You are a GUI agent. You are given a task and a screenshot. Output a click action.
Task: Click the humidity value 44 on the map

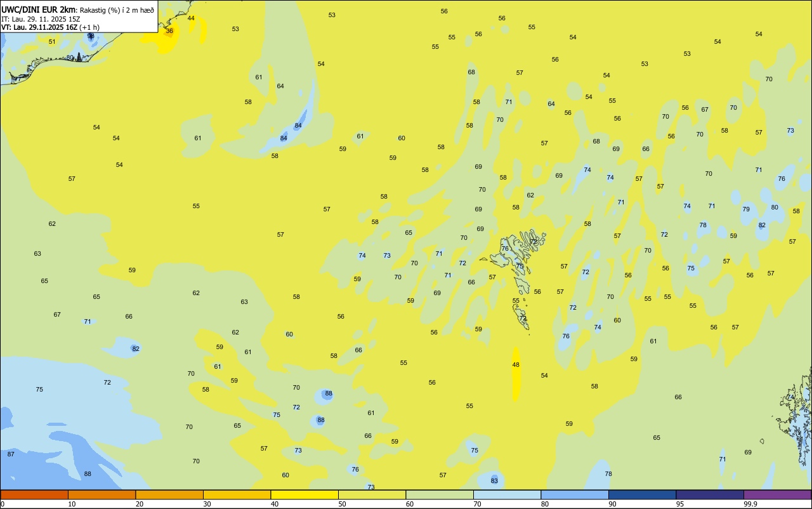[191, 18]
